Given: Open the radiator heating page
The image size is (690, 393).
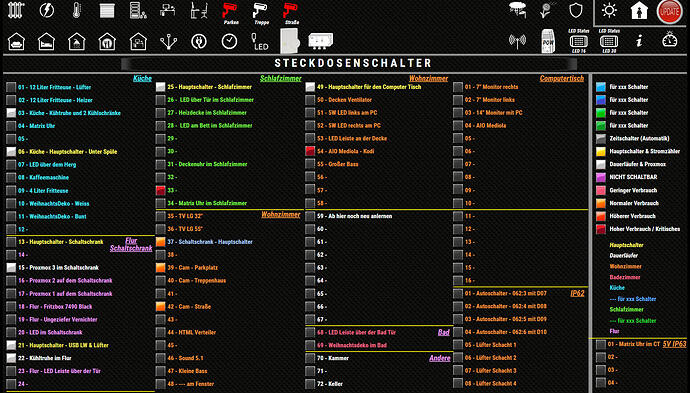Looking at the screenshot, I should [x=16, y=10].
